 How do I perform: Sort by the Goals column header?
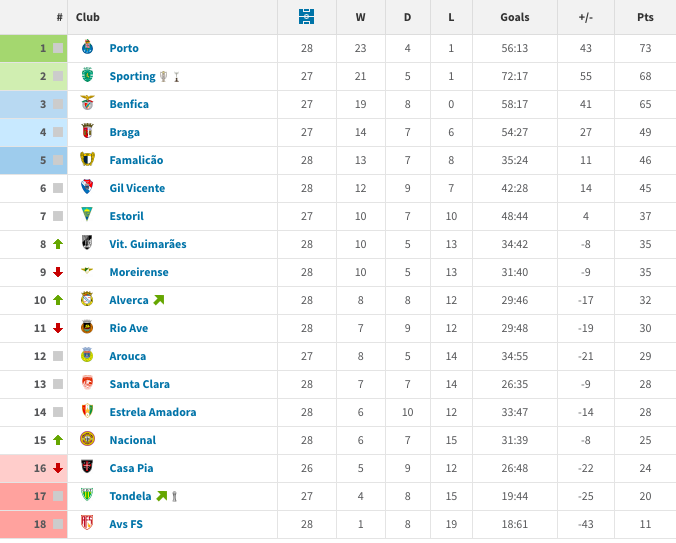[515, 17]
